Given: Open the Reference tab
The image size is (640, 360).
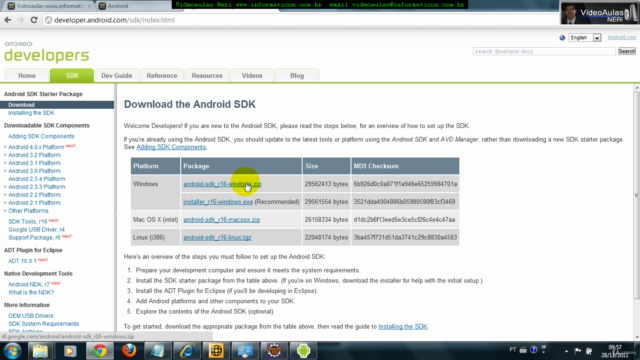Looking at the screenshot, I should (162, 76).
